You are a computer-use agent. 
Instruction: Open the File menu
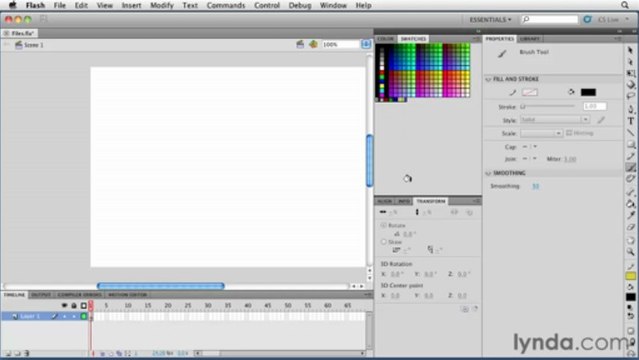(60, 5)
